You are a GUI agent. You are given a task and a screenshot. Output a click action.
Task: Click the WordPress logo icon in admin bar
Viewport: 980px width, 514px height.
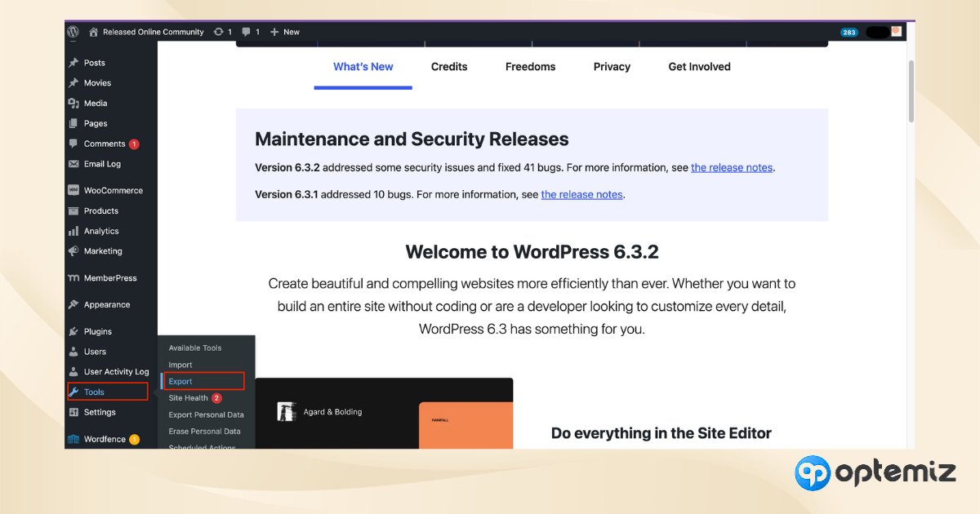(x=73, y=32)
